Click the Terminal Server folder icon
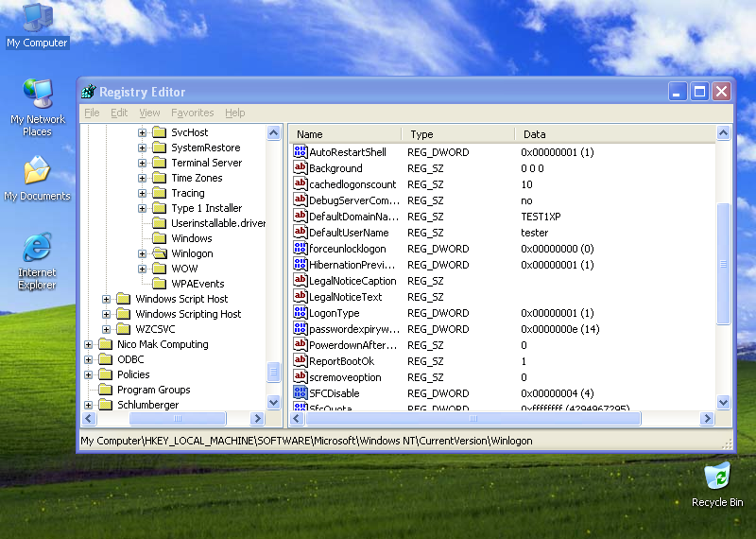 (159, 163)
